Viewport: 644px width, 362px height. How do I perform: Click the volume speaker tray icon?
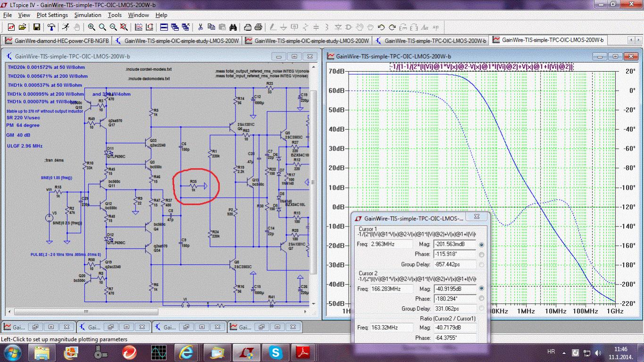(598, 353)
